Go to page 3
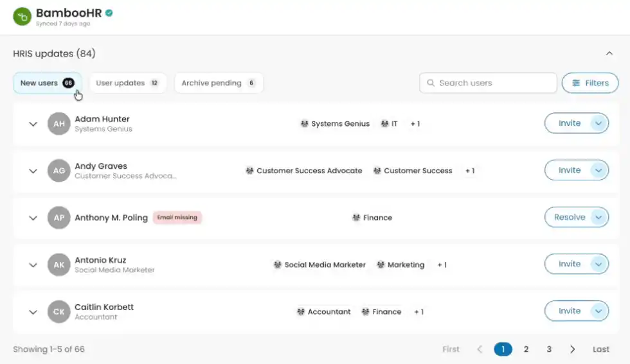This screenshot has width=630, height=364. [x=549, y=349]
